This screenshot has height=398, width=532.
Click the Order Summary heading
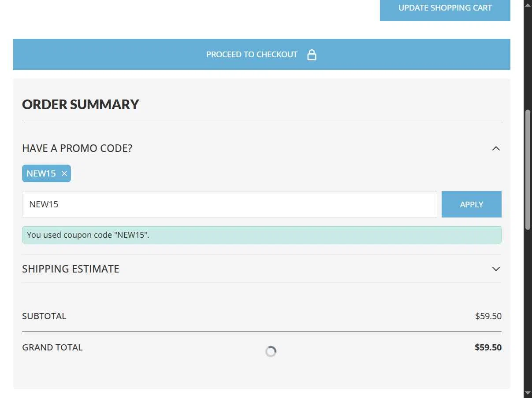[x=81, y=104]
